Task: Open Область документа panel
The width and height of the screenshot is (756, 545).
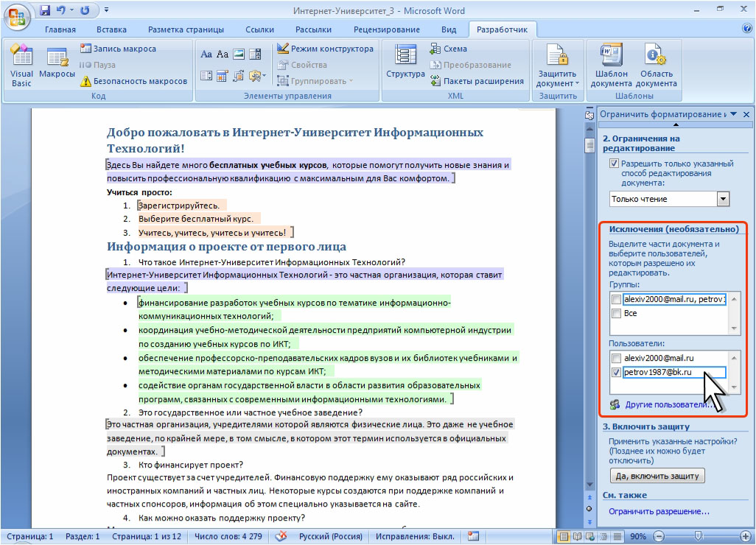Action: (656, 66)
